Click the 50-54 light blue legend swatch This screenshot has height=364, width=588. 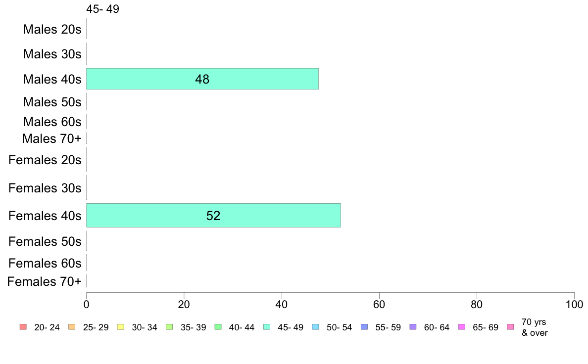point(315,327)
